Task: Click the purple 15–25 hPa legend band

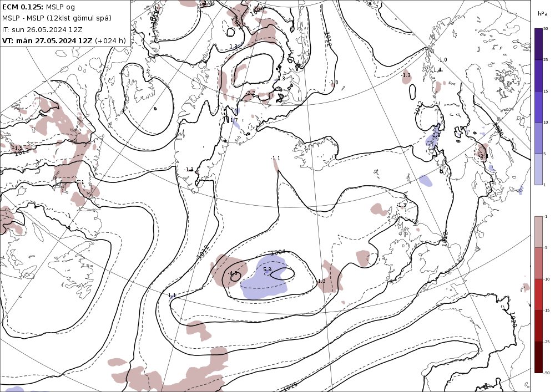Action: [x=538, y=75]
